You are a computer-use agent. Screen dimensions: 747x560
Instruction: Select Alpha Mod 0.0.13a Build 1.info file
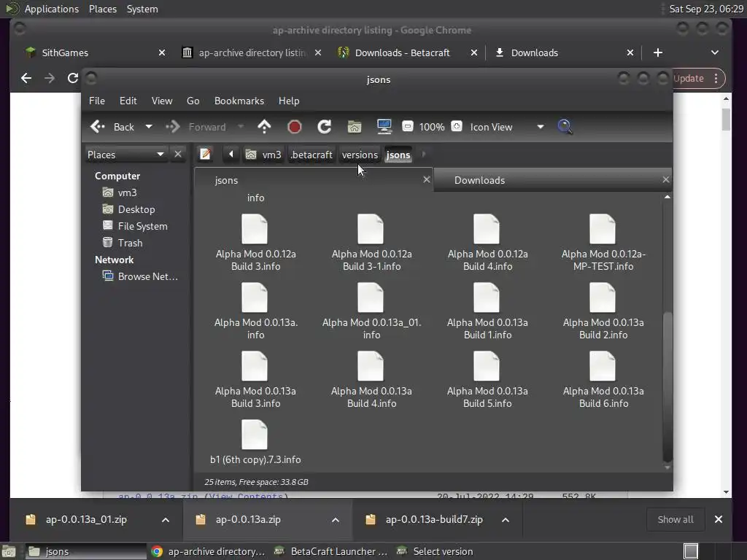pos(487,311)
